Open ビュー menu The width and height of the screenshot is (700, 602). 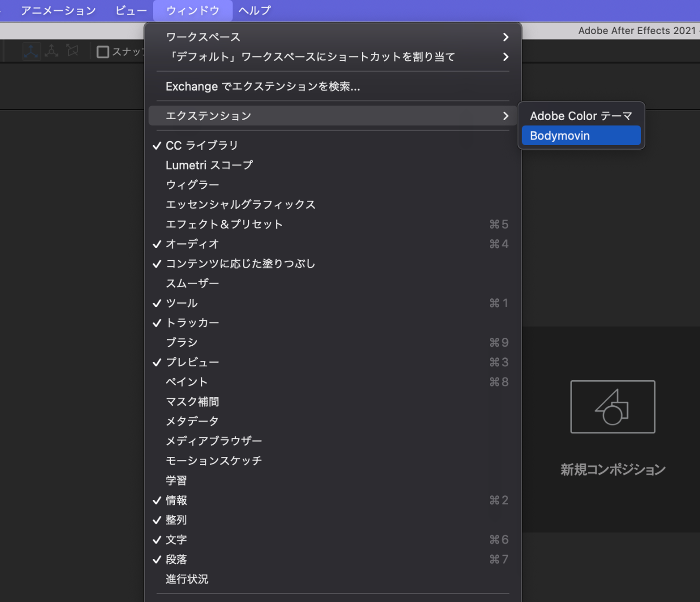coord(131,11)
